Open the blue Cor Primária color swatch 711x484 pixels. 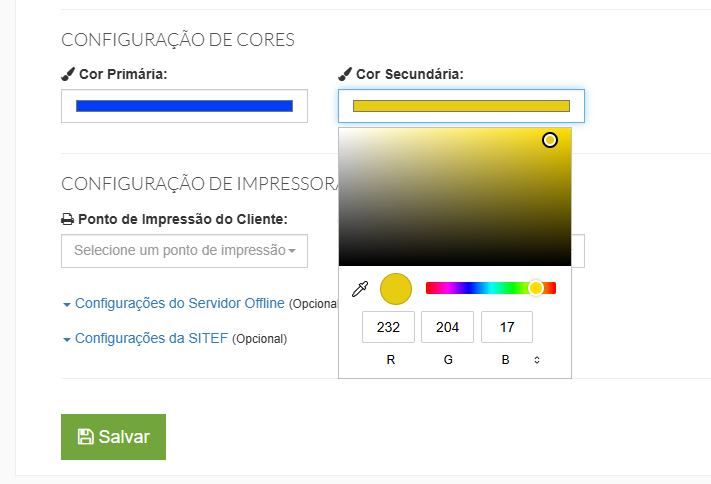(185, 106)
